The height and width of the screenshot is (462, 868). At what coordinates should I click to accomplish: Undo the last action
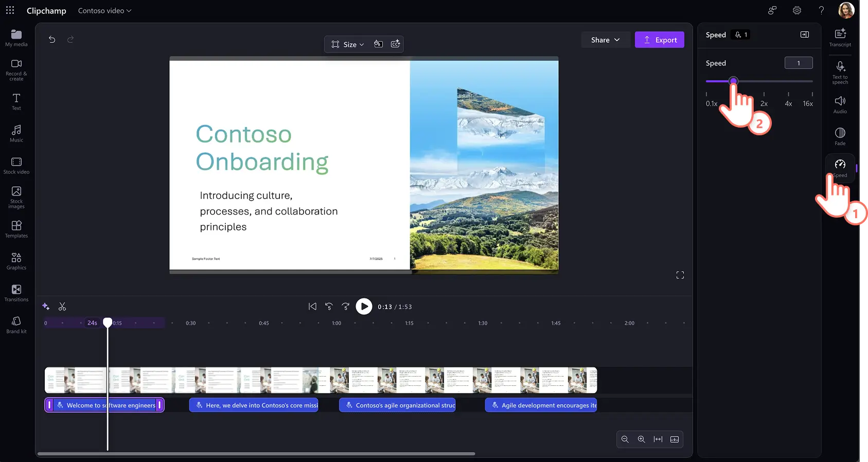[52, 39]
